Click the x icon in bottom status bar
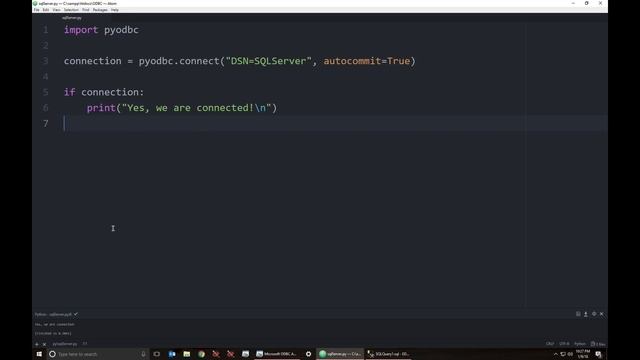This screenshot has height=360, width=640. [44, 344]
